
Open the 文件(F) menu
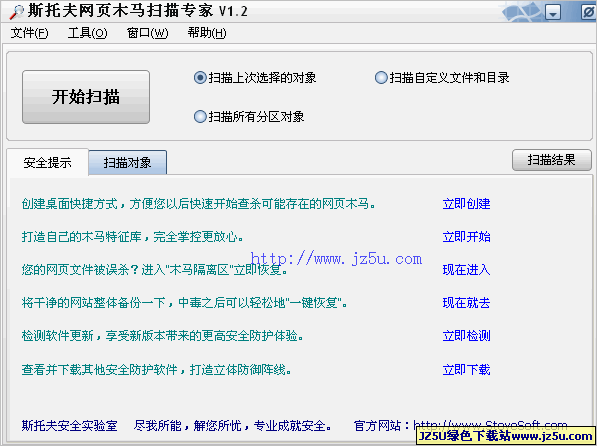pyautogui.click(x=29, y=33)
